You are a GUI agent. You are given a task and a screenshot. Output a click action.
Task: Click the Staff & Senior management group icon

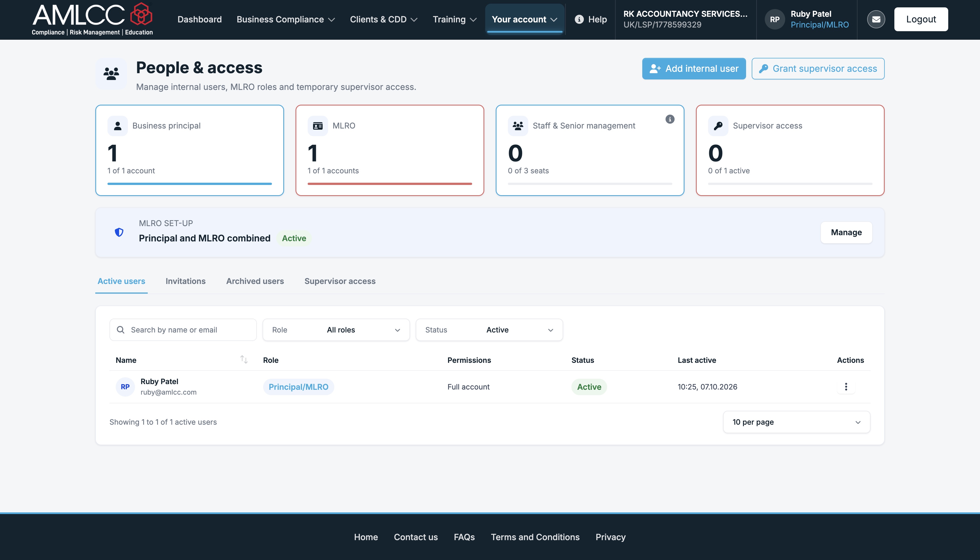click(518, 126)
